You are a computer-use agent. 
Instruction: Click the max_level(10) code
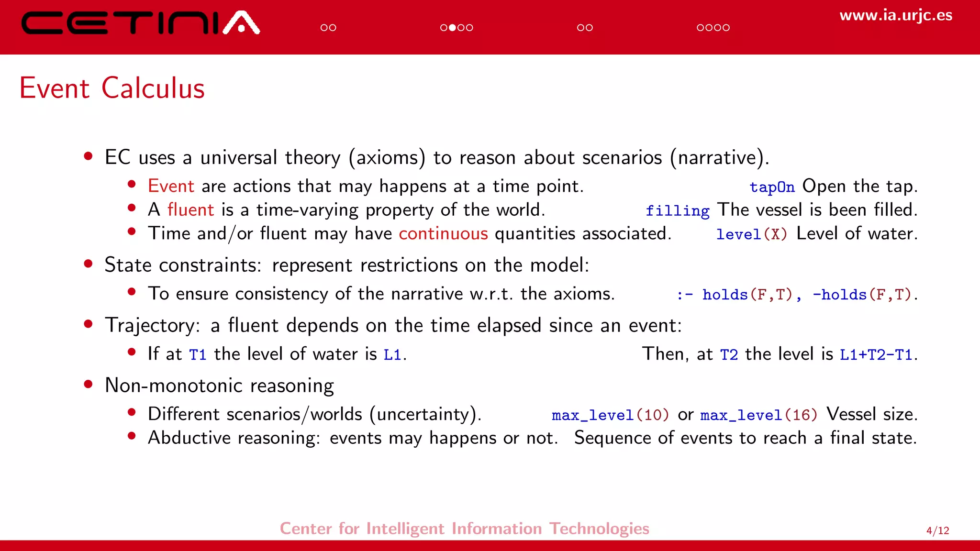tap(610, 415)
